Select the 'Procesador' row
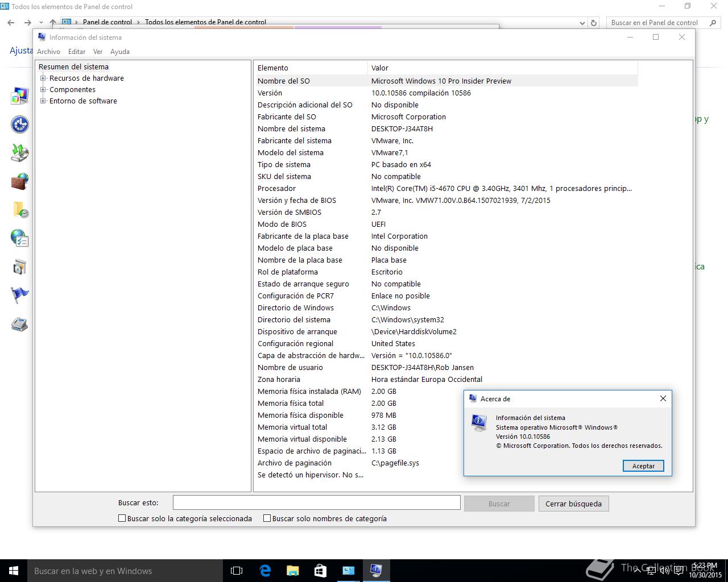This screenshot has height=582, width=728. click(446, 188)
